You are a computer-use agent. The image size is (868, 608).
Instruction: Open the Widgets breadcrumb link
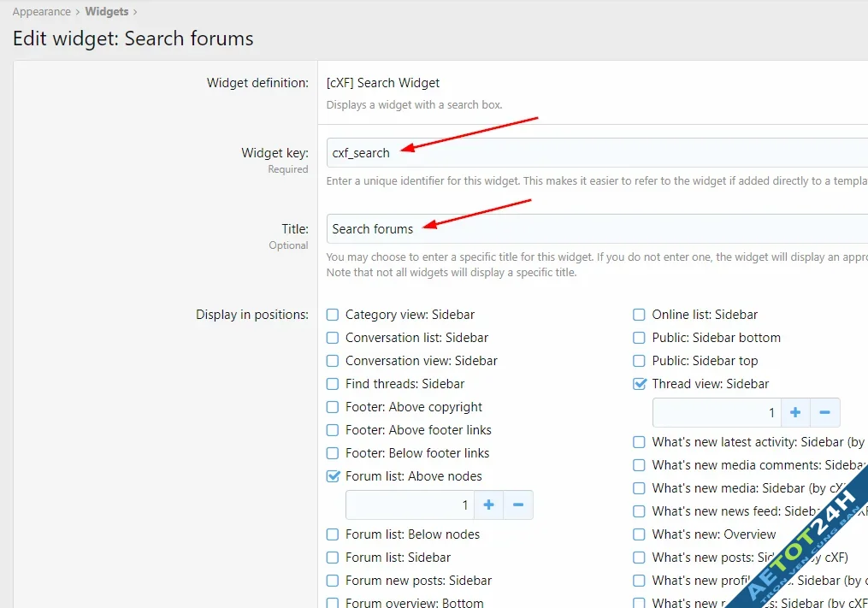point(107,11)
